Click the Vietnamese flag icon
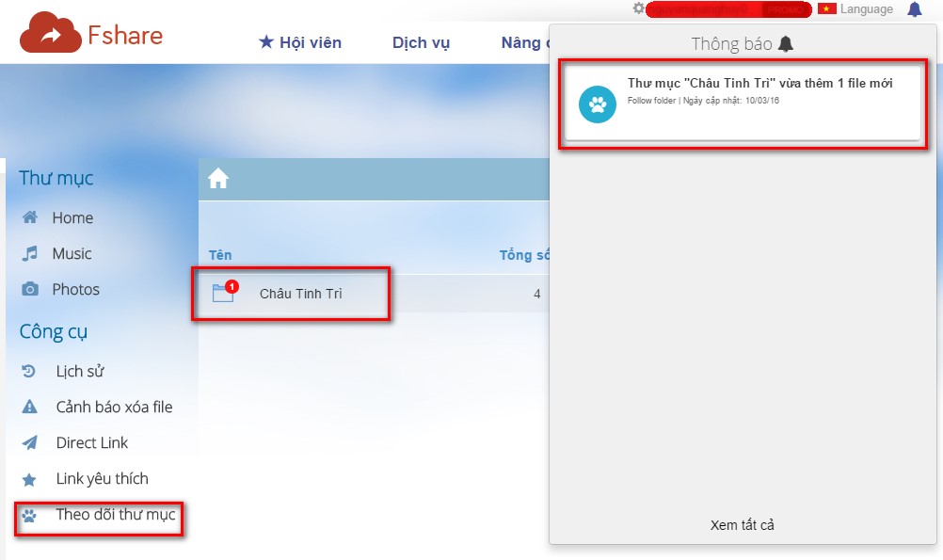The width and height of the screenshot is (943, 560). 827,9
